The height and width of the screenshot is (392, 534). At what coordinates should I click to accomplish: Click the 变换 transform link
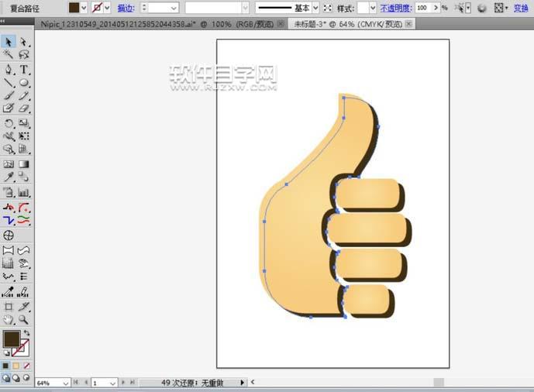tap(521, 8)
